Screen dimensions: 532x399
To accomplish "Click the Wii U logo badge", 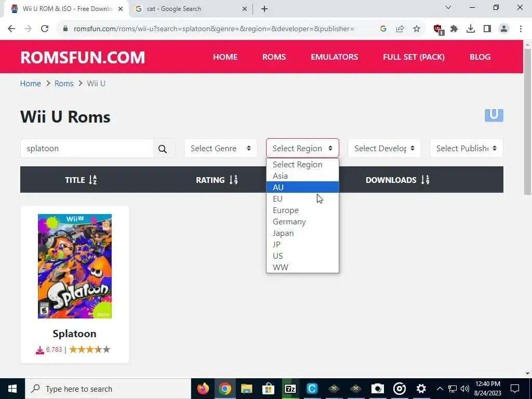I will [x=494, y=115].
